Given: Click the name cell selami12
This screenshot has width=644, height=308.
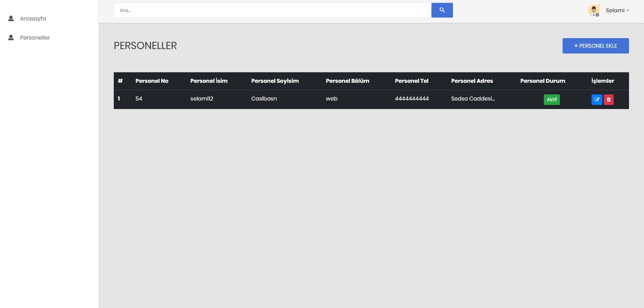Looking at the screenshot, I should pyautogui.click(x=202, y=98).
